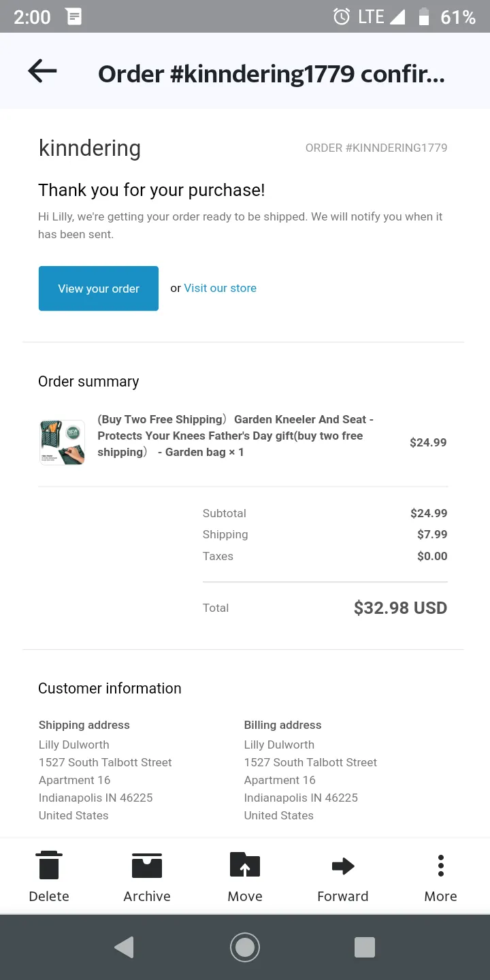Tap the back arrow icon
This screenshot has width=490, height=980.
pyautogui.click(x=42, y=71)
